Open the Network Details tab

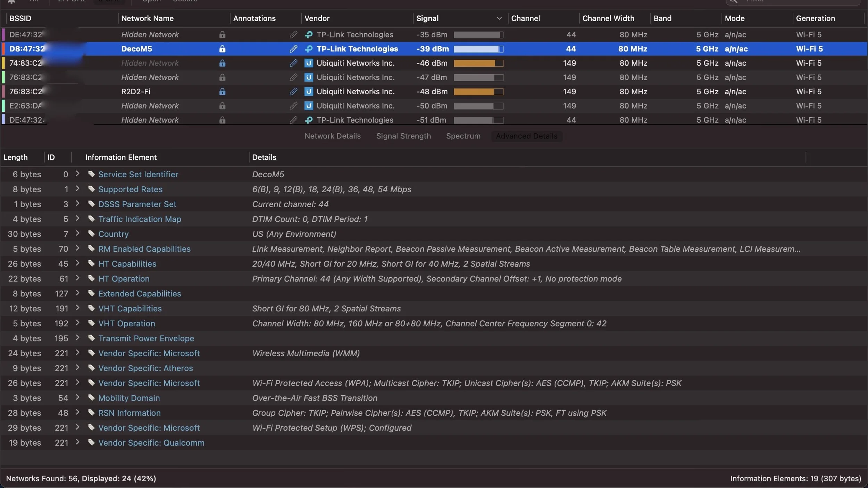pyautogui.click(x=332, y=136)
